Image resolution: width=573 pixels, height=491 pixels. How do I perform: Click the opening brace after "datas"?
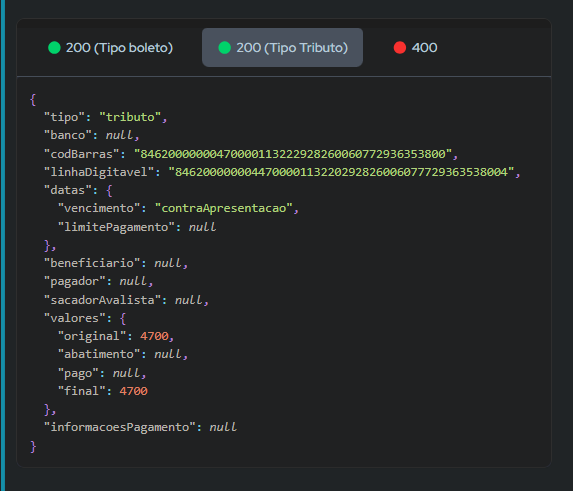[x=109, y=190]
